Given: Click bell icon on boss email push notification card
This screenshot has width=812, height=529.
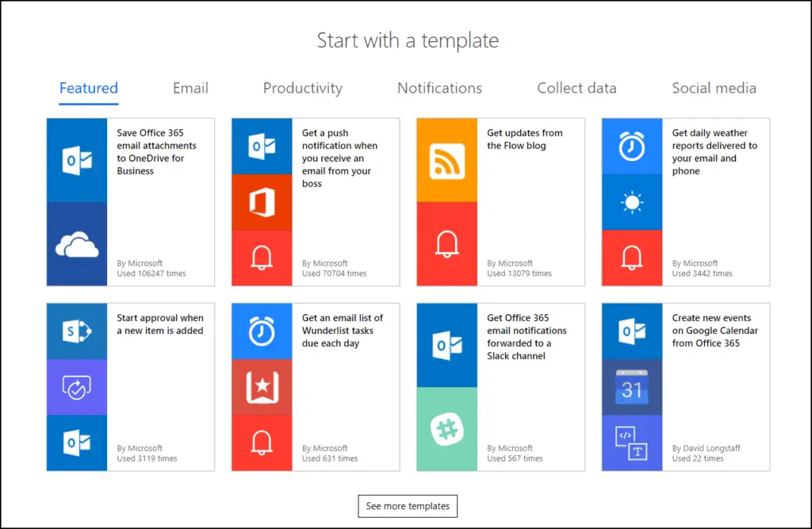Looking at the screenshot, I should 262,258.
